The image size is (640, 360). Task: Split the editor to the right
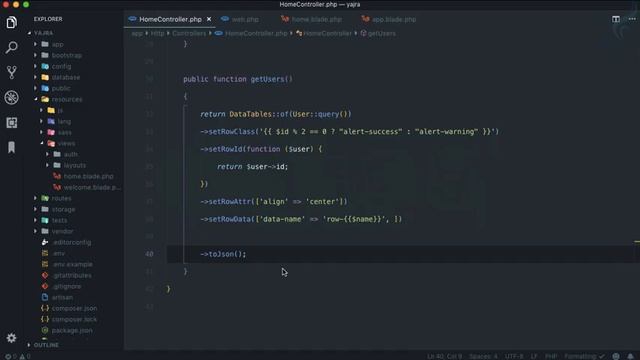tap(616, 19)
